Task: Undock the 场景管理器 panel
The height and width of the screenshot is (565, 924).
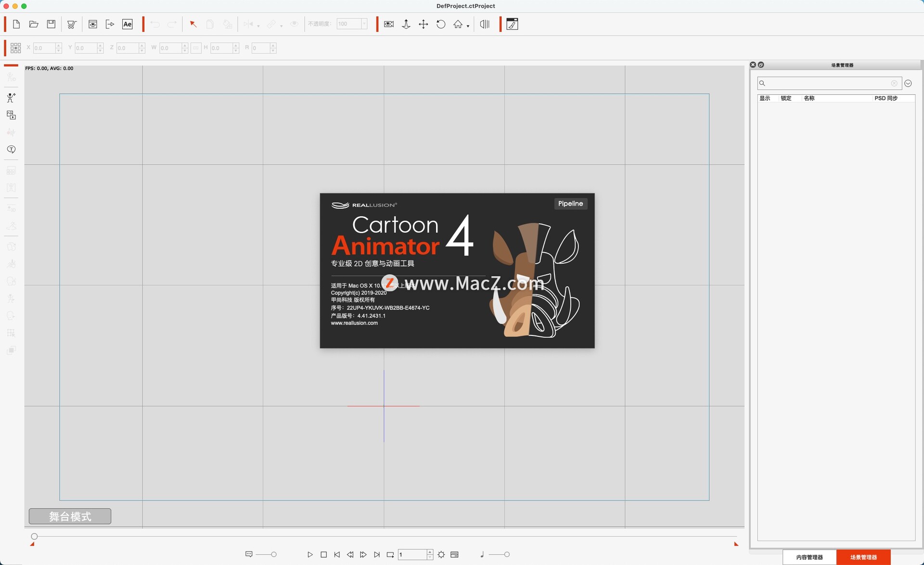Action: coord(761,64)
